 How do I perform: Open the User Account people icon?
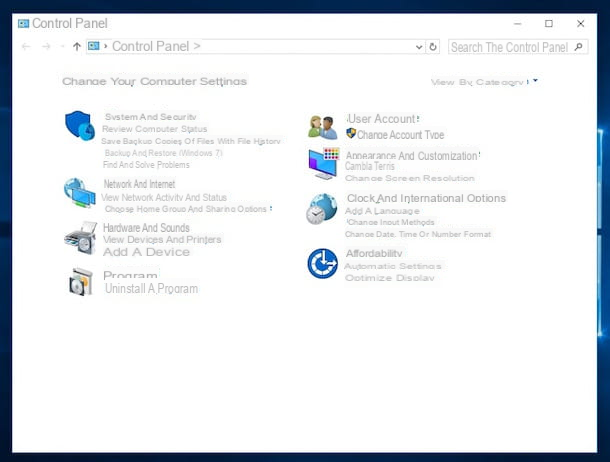322,127
